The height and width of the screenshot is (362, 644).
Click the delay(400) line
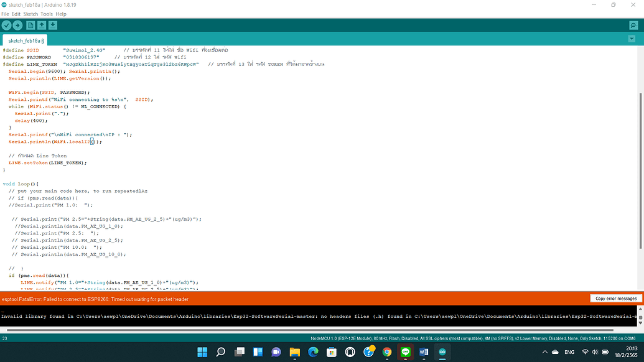click(31, 121)
